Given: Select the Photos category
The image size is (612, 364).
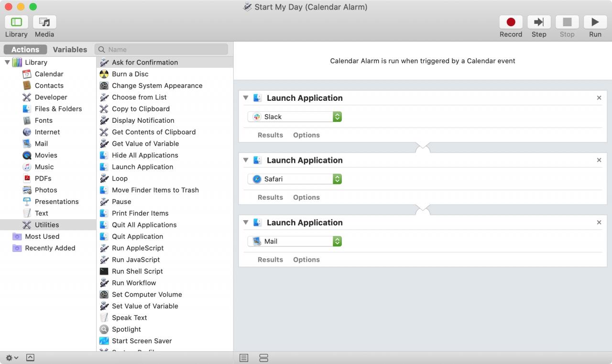Looking at the screenshot, I should pos(48,190).
